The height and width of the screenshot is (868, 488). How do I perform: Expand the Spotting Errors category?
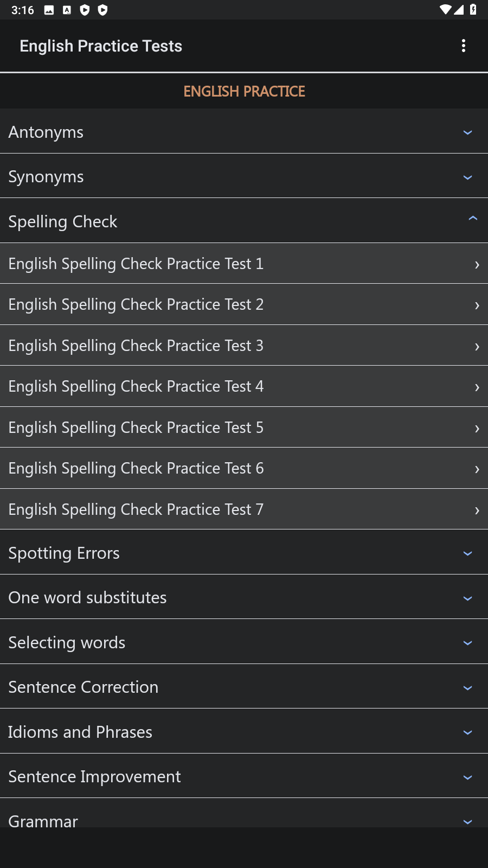pyautogui.click(x=244, y=553)
